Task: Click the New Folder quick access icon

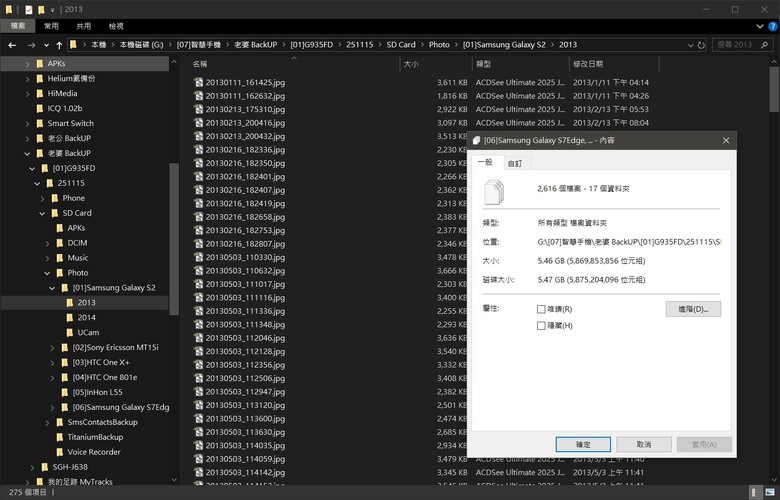Action: pyautogui.click(x=41, y=9)
